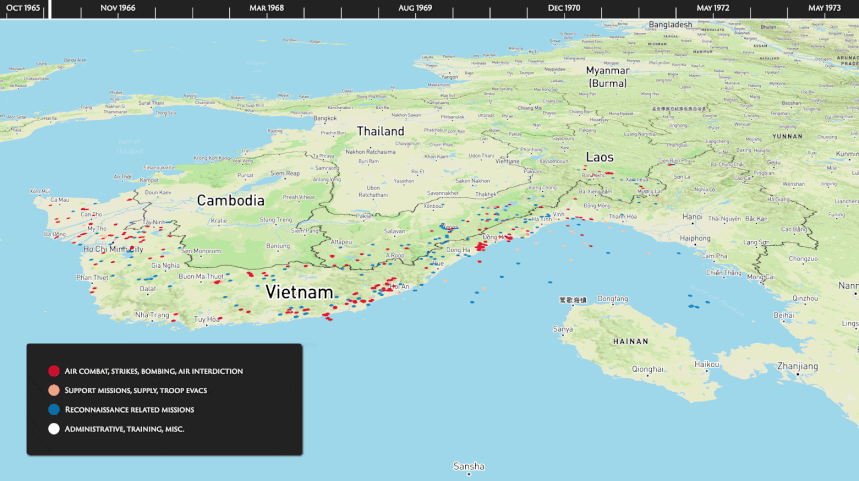The image size is (859, 481).
Task: Click the red air combat legend circle
Action: coord(53,371)
